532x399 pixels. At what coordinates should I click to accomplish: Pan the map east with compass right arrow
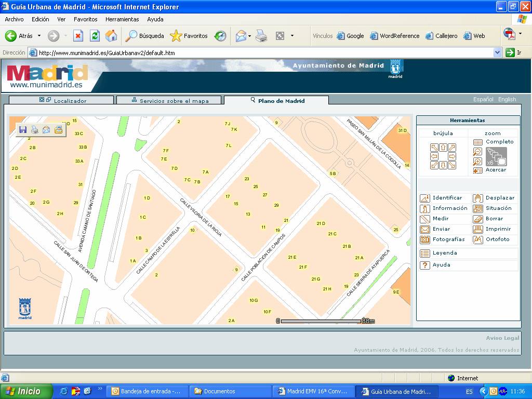(x=452, y=156)
